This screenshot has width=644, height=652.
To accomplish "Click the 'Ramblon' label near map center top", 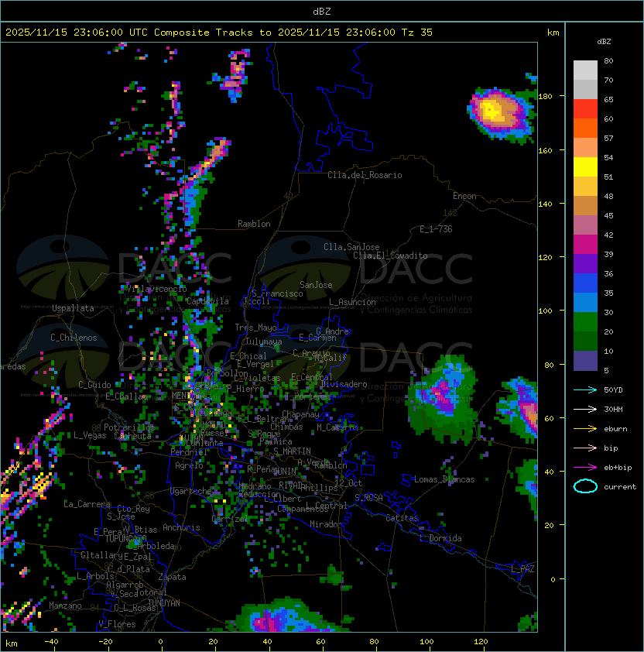I will pyautogui.click(x=254, y=224).
